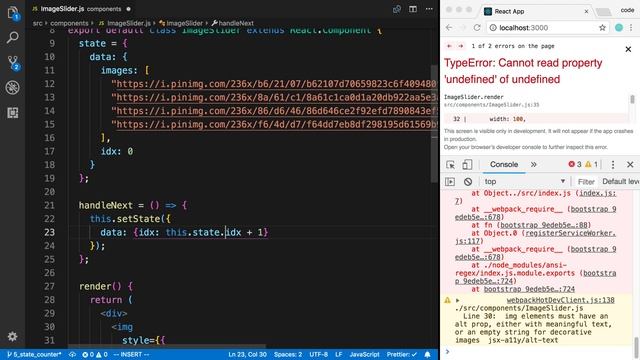Open the Manage gear icon

pyautogui.click(x=13, y=336)
